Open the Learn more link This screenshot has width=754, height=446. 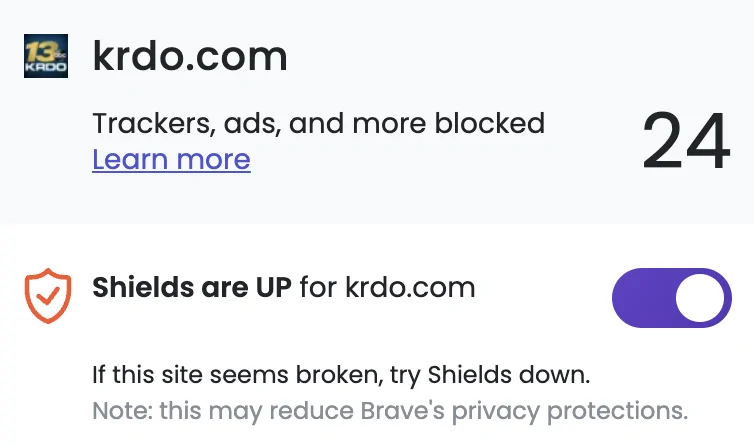tap(171, 159)
